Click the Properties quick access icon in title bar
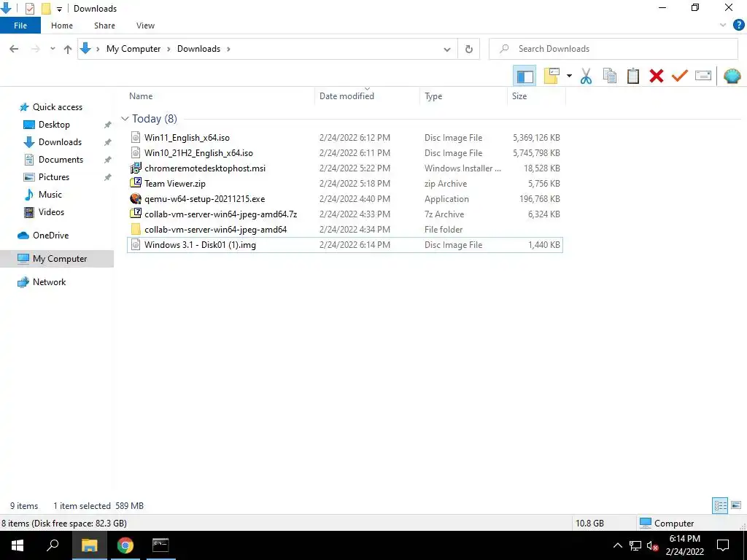 click(x=29, y=9)
